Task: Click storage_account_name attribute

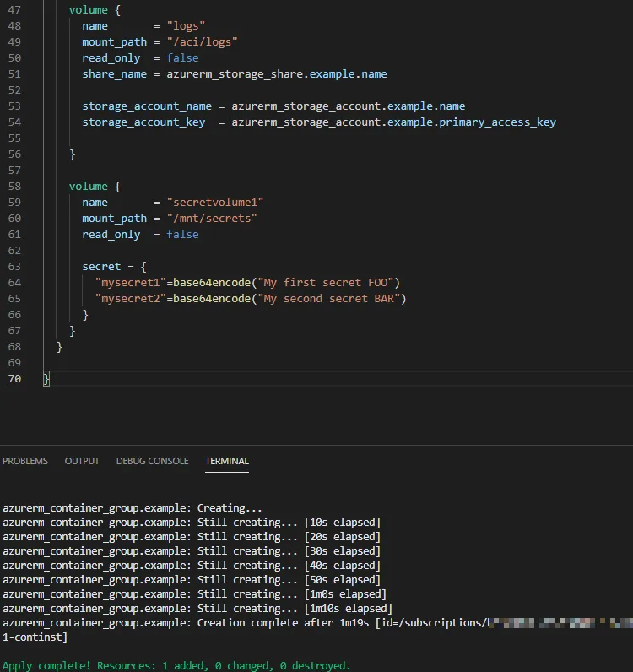Action: point(147,106)
